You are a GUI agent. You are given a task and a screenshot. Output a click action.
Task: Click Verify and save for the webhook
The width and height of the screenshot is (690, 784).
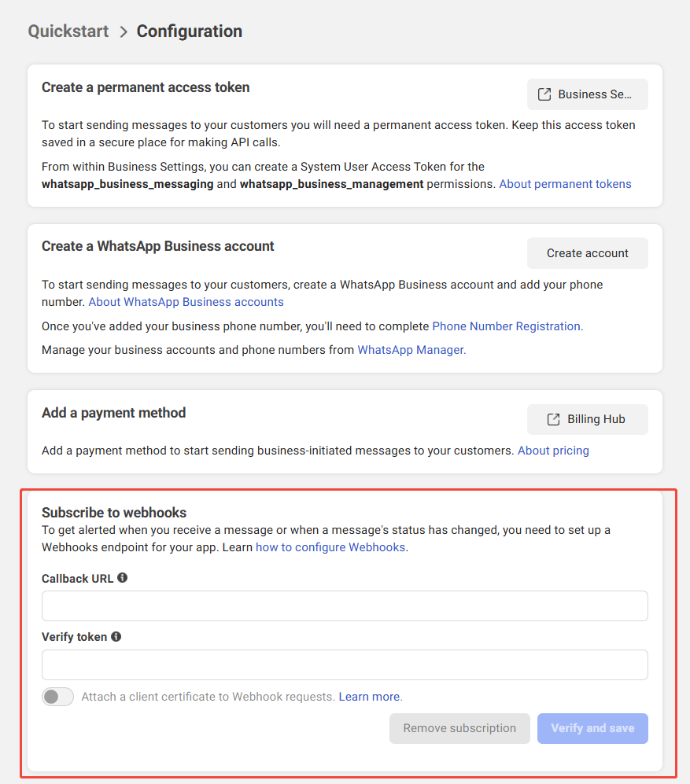(592, 728)
